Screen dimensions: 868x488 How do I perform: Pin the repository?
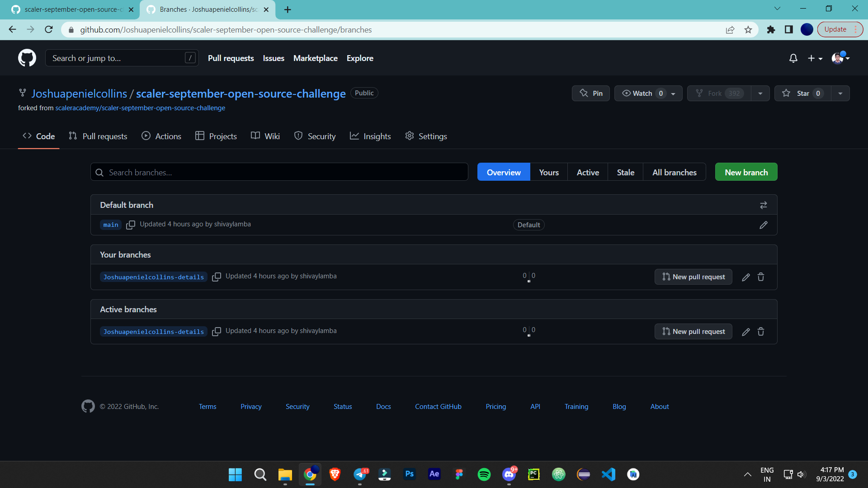tap(590, 93)
